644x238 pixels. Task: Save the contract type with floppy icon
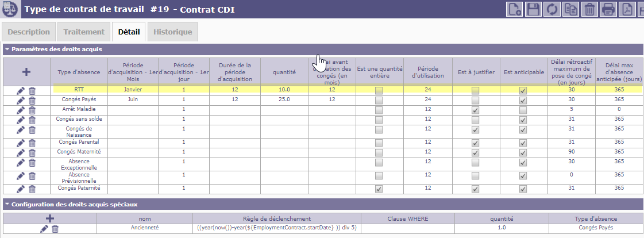(x=534, y=9)
